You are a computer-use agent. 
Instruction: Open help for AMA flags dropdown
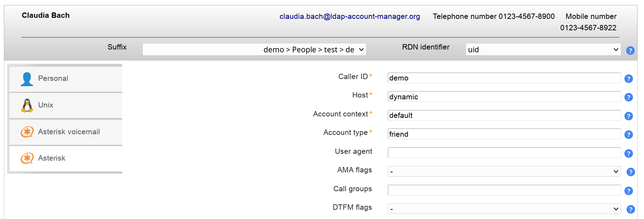tap(630, 172)
